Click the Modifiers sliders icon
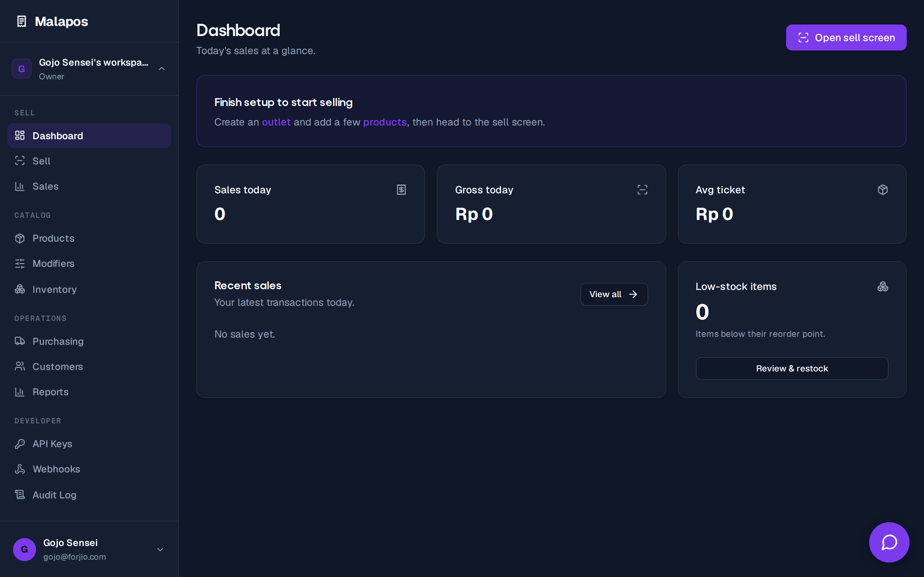Viewport: 924px width, 577px height. click(x=20, y=263)
